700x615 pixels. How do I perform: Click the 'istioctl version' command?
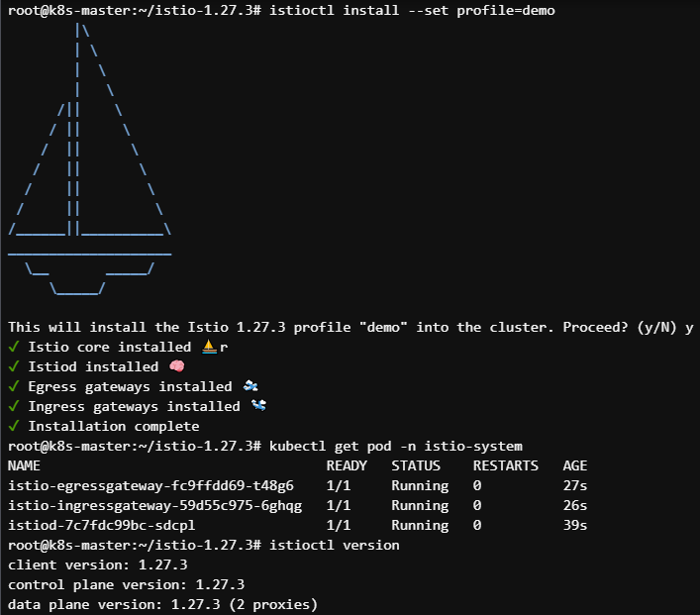[x=335, y=545]
